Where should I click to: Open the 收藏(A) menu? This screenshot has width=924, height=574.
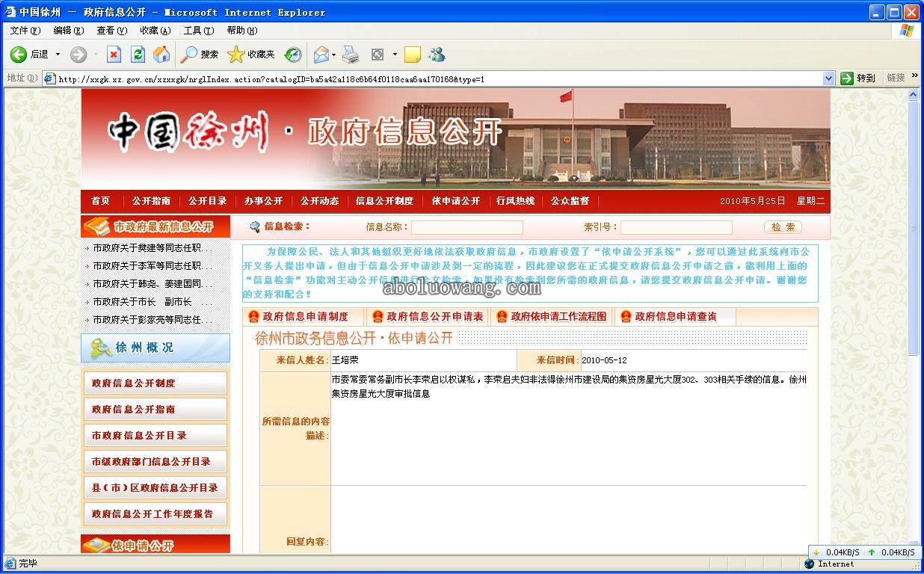tap(155, 31)
